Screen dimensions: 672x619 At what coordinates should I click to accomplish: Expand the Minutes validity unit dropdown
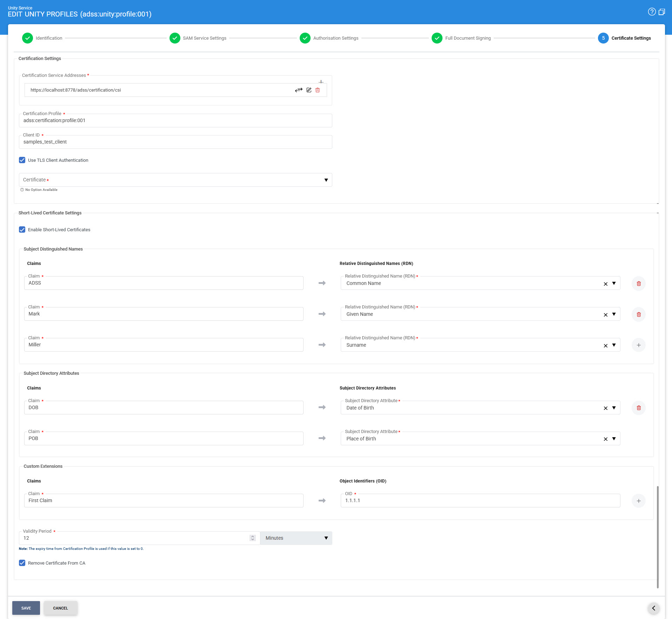326,538
